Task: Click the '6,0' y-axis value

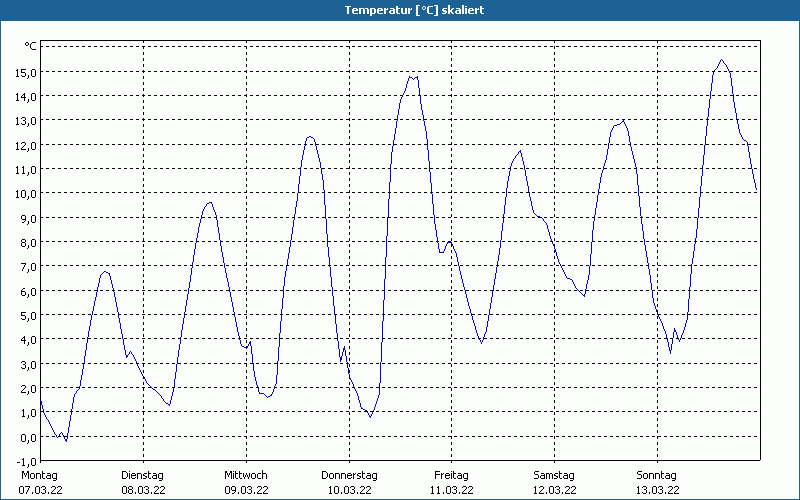Action: [x=28, y=292]
